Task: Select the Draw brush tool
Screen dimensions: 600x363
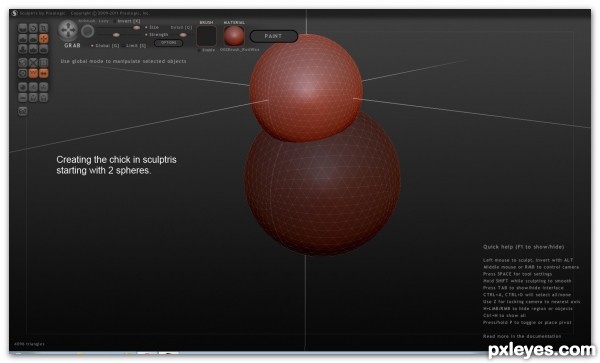Action: pyautogui.click(x=23, y=39)
